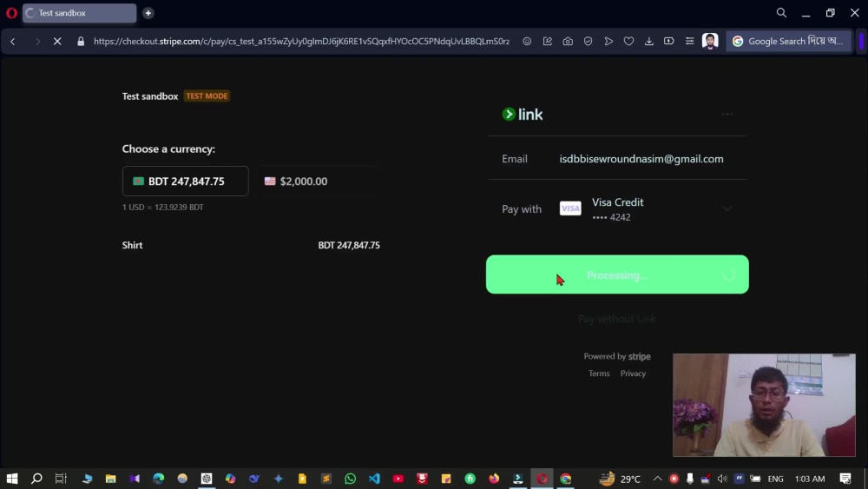Screen dimensions: 868x489
Task: Open the Windows Start menu
Action: click(11, 479)
